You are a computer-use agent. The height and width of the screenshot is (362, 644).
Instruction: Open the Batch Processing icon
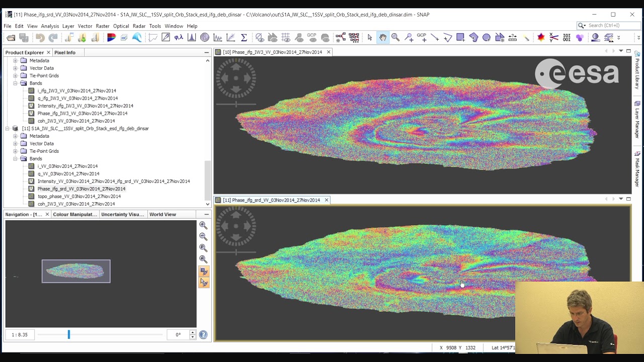pyautogui.click(x=354, y=38)
